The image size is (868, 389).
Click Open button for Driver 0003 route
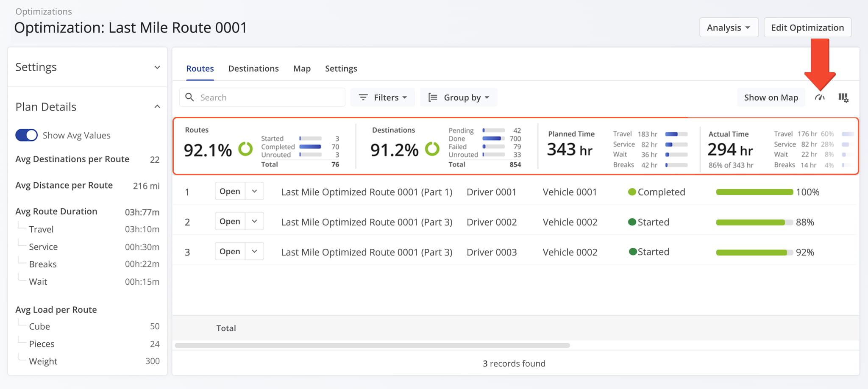tap(230, 251)
